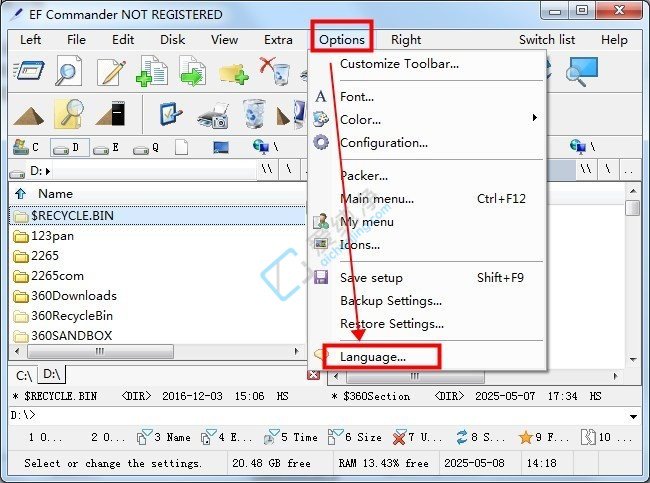This screenshot has width=650, height=483.
Task: Click function key button 7 U...
Action: (418, 437)
